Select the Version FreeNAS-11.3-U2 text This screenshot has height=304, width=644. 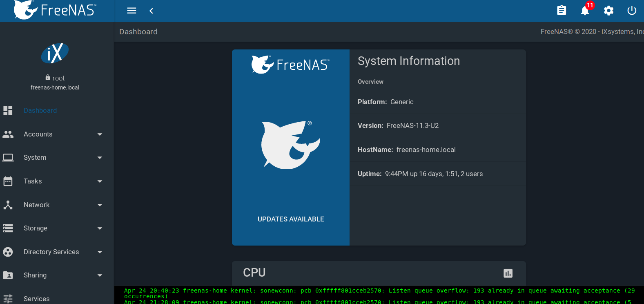point(398,125)
